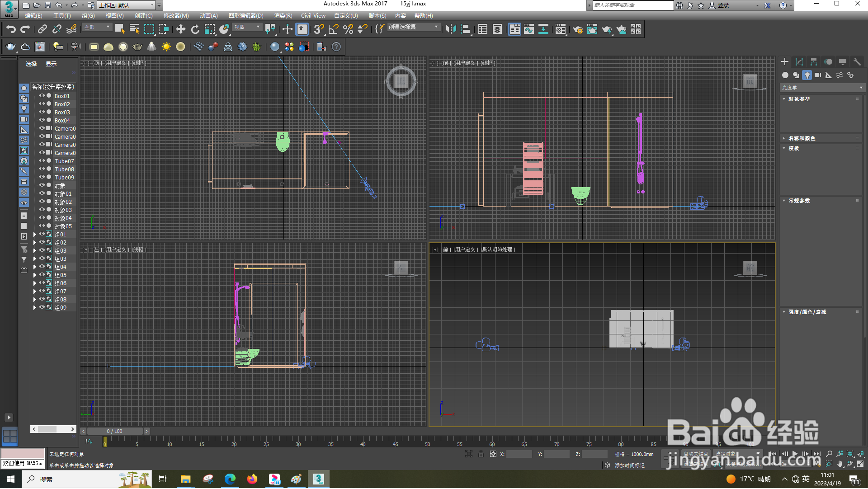
Task: Select the Move transform tool
Action: [180, 29]
